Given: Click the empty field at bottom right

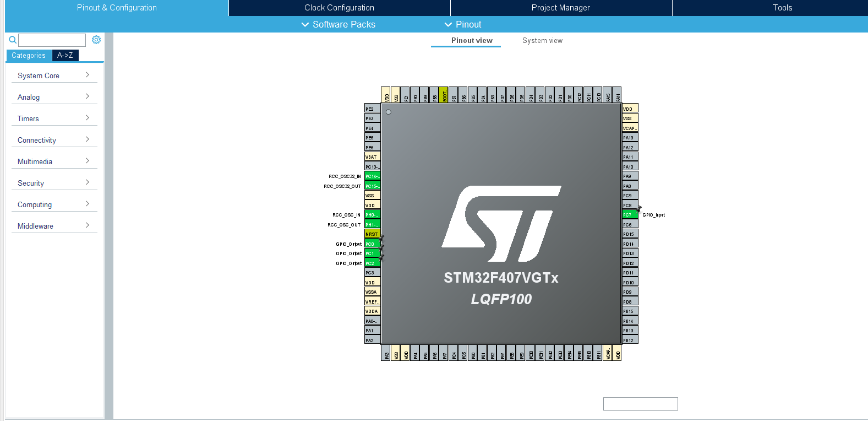Looking at the screenshot, I should point(641,404).
